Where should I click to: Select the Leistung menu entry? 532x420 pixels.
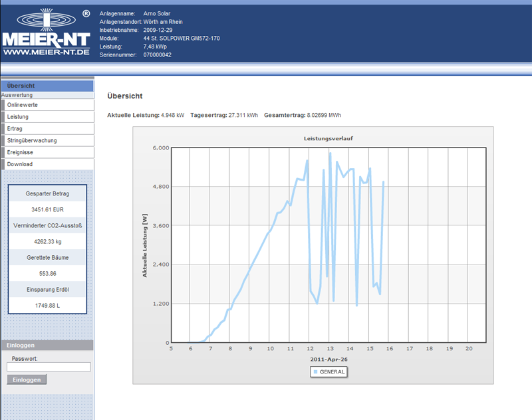click(x=48, y=116)
